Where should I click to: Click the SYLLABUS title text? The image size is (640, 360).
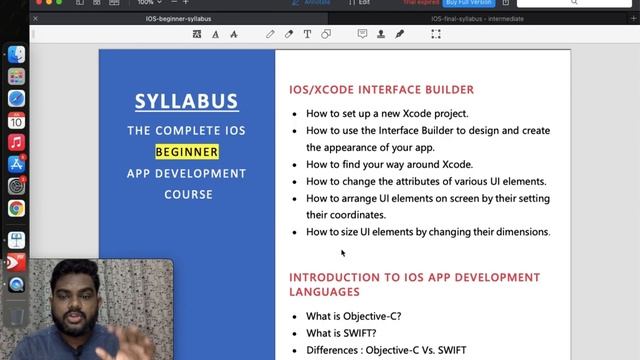point(187,101)
